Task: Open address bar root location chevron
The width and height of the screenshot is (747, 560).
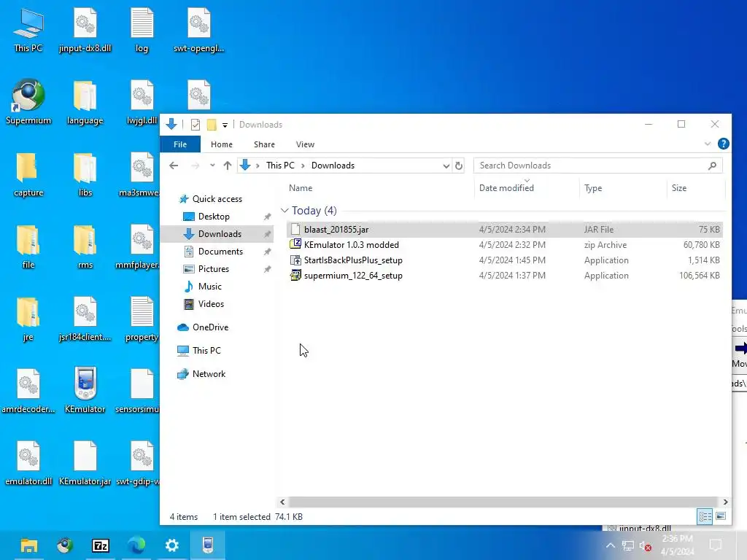Action: (x=258, y=166)
